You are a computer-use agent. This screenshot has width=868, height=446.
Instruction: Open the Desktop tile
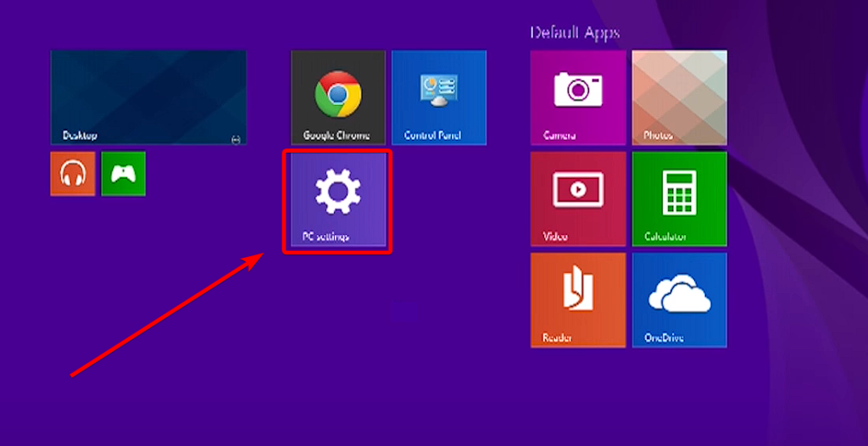[x=148, y=98]
